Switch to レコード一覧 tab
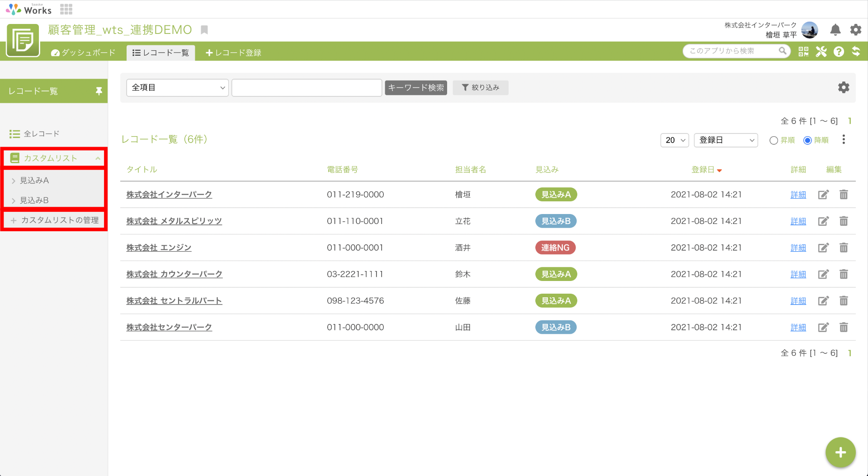 160,53
